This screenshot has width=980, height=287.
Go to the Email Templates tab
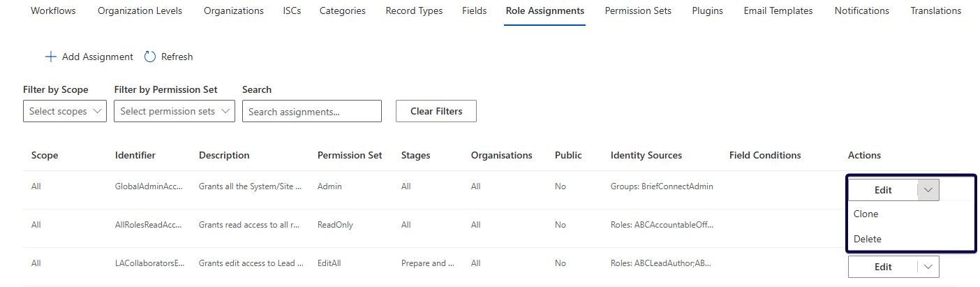pos(778,10)
